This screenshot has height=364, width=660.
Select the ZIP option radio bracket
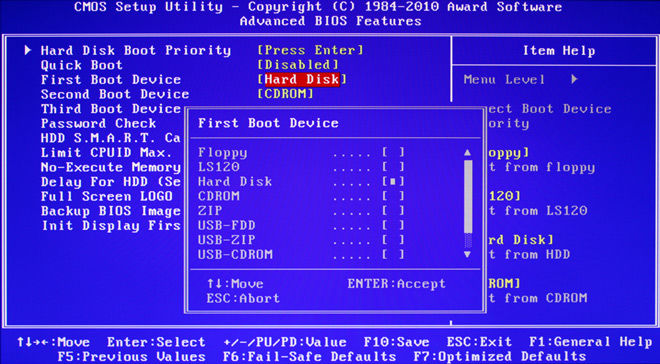click(x=393, y=210)
